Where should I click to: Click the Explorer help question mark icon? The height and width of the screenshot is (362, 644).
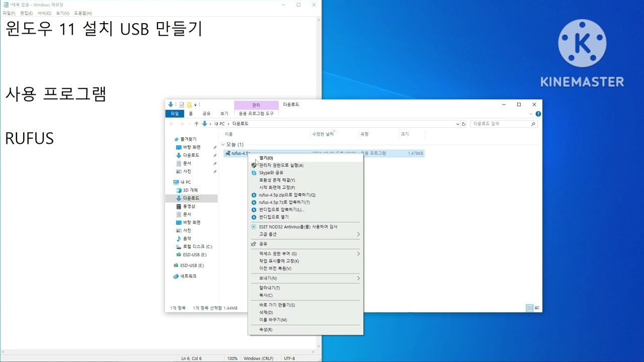(x=538, y=114)
